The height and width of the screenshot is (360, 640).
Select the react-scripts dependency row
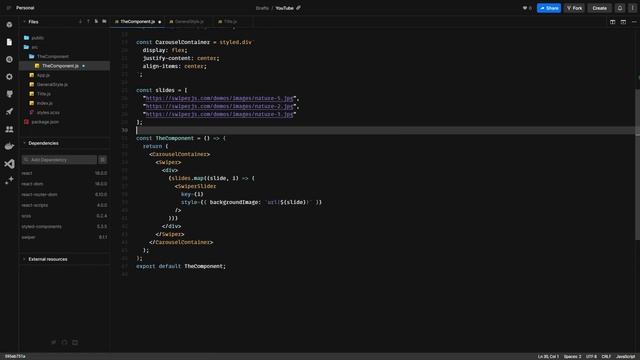[x=64, y=205]
